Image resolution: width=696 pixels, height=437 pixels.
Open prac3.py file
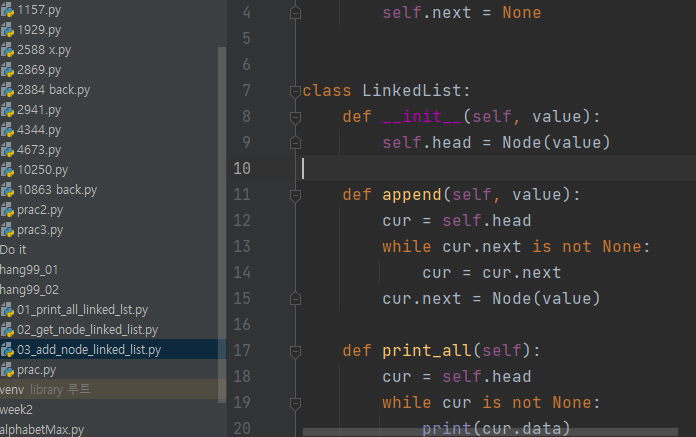(x=40, y=229)
